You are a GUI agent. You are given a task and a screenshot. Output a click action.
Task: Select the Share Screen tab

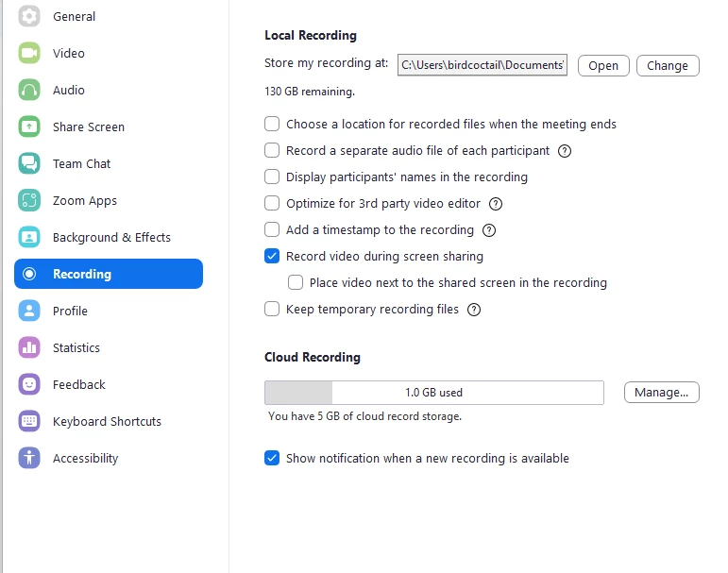click(x=109, y=126)
